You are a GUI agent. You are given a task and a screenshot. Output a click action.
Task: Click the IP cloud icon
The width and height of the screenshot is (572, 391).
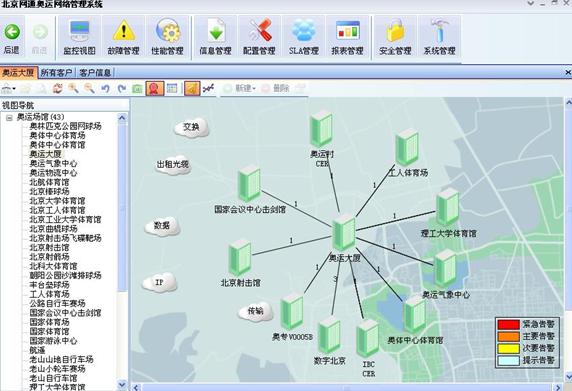tap(159, 282)
